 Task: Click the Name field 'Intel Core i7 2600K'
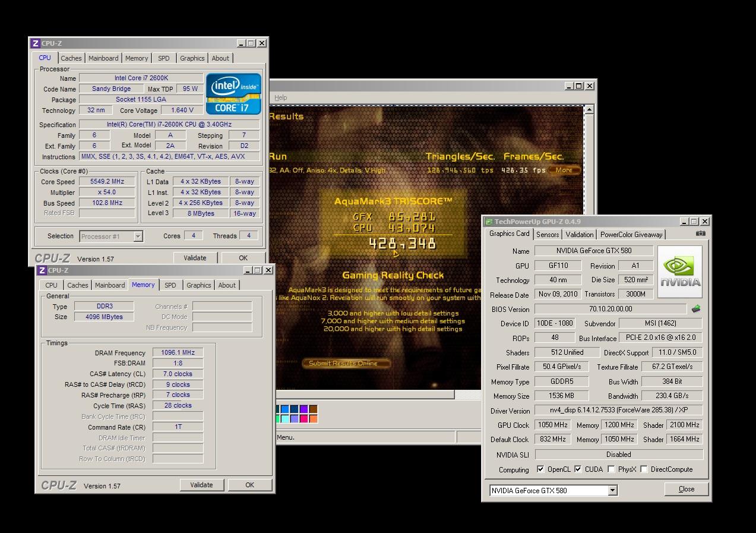(141, 78)
